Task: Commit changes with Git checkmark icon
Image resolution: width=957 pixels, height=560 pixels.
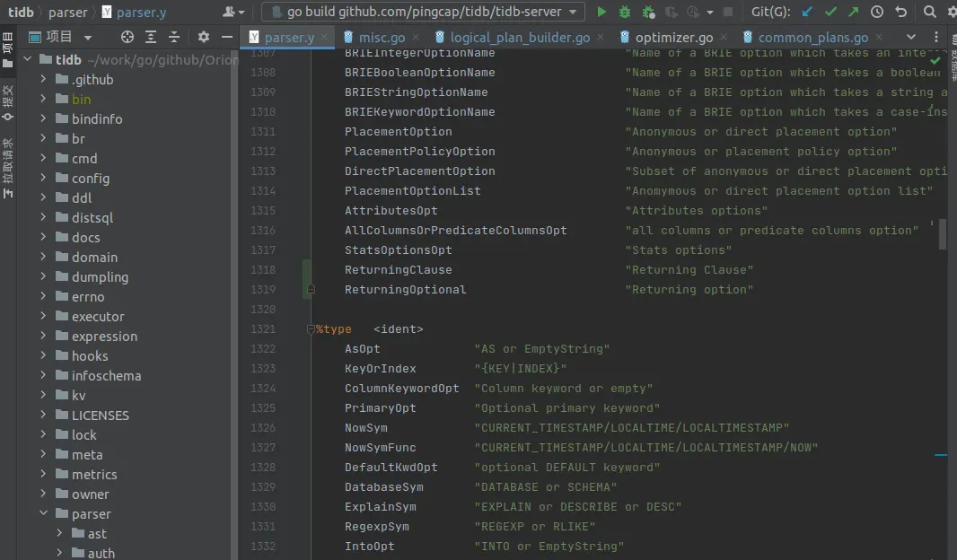Action: (830, 12)
